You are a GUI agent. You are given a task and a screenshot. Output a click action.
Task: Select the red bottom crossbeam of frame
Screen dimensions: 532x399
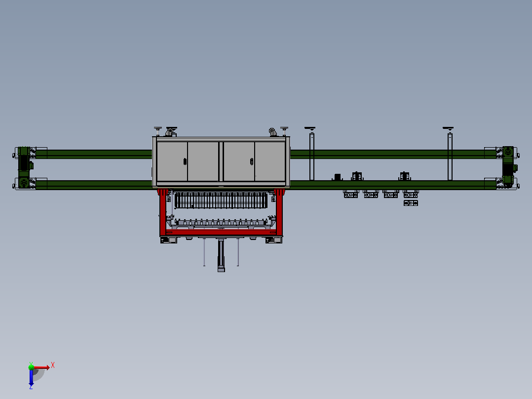click(221, 233)
